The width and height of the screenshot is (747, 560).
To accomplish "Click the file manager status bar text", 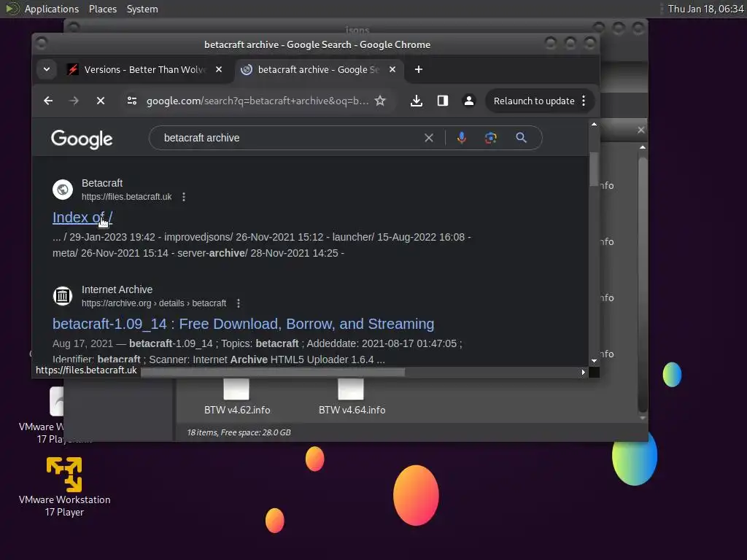I will click(x=239, y=432).
